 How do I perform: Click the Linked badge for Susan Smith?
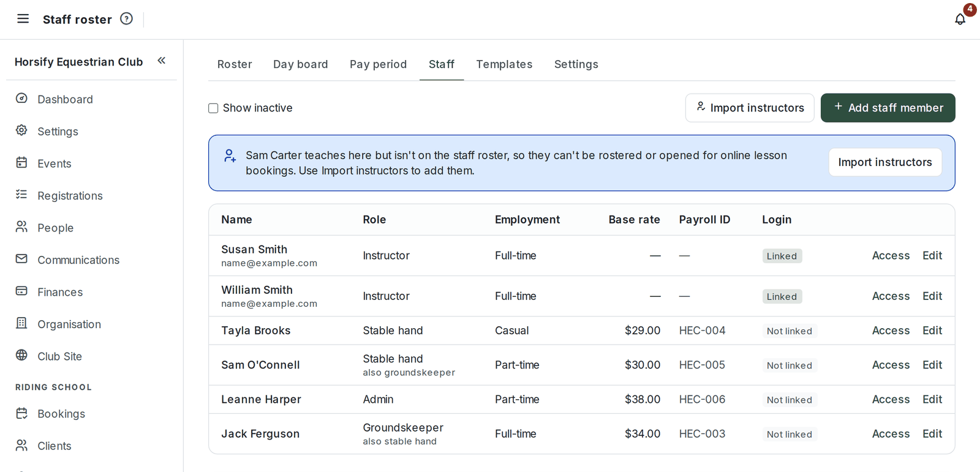(782, 256)
